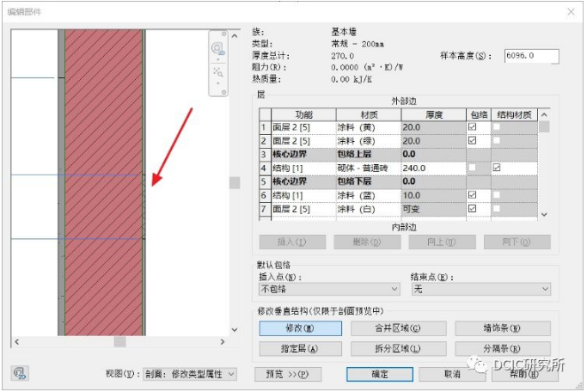The image size is (587, 392).
Task: Confirm with the 确定 button
Action: coord(380,374)
